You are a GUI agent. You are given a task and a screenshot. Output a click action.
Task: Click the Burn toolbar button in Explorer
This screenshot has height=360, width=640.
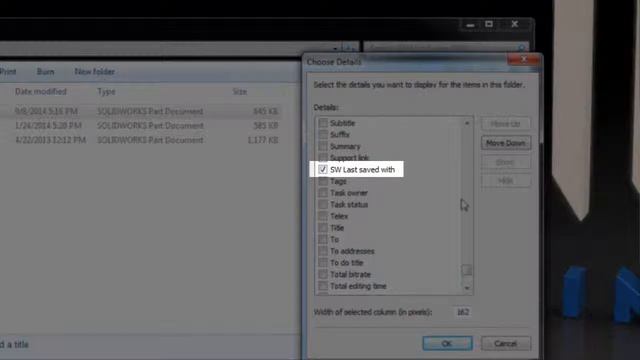[x=45, y=71]
